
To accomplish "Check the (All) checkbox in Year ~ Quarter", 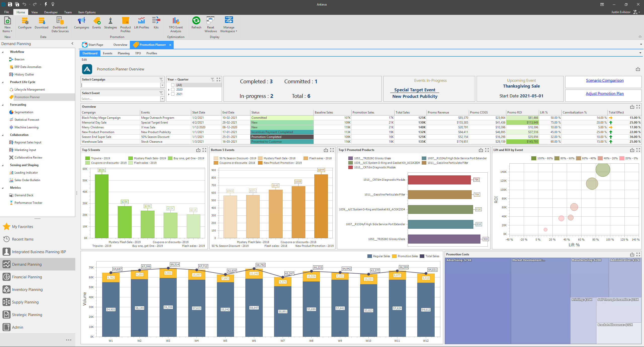I will (173, 85).
